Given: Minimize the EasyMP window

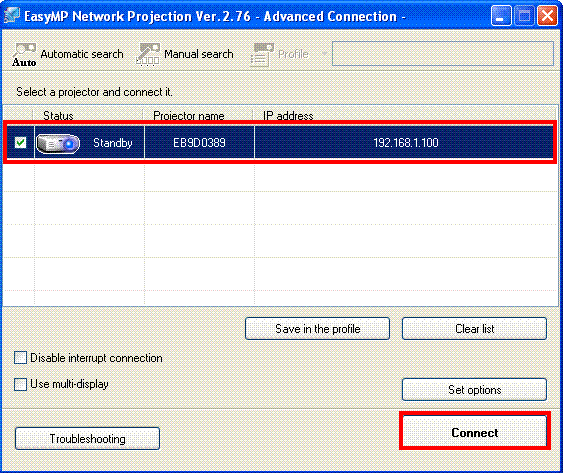Looking at the screenshot, I should click(501, 16).
